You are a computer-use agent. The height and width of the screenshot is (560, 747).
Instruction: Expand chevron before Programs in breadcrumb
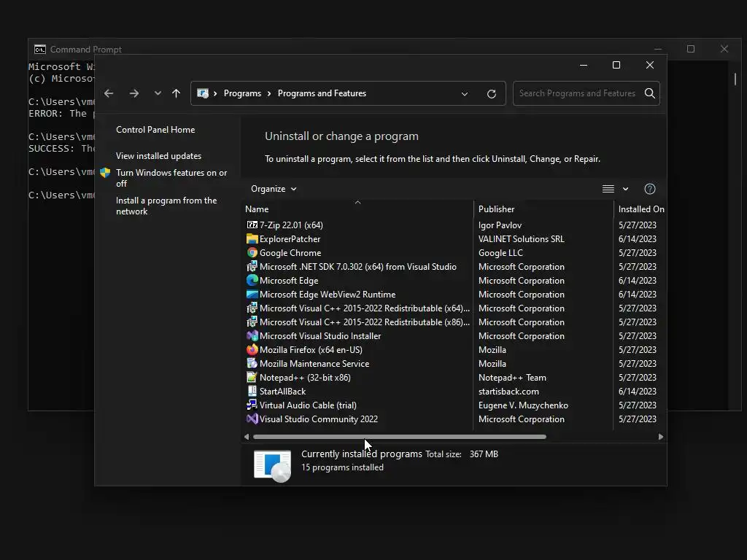click(x=215, y=93)
